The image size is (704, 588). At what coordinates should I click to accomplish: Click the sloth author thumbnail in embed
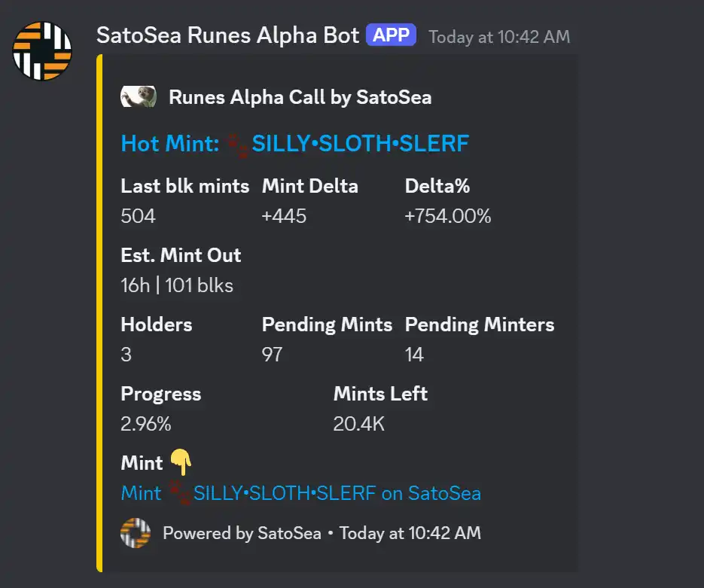[x=139, y=96]
